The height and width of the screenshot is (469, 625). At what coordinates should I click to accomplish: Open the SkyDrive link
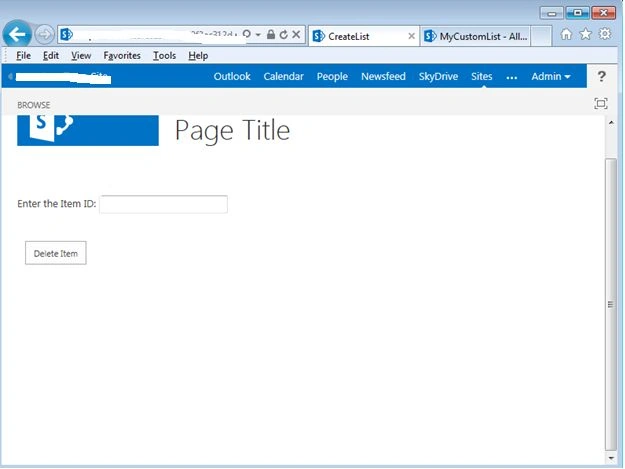pos(438,76)
